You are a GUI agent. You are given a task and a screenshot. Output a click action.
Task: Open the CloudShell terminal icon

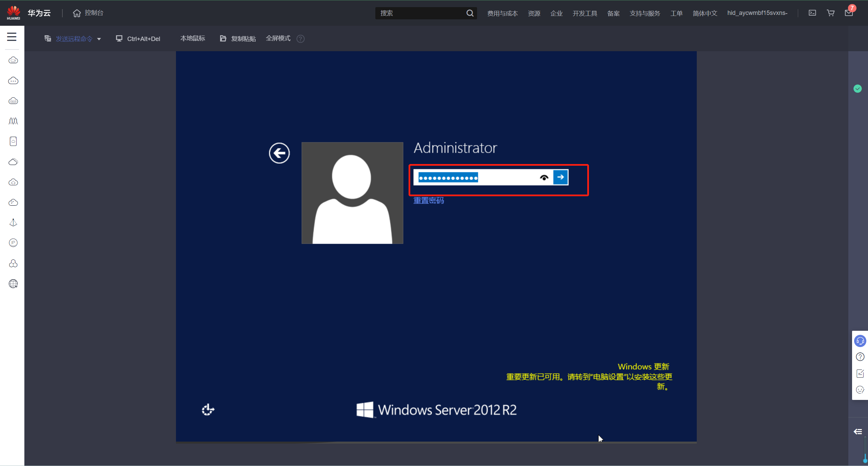[812, 13]
